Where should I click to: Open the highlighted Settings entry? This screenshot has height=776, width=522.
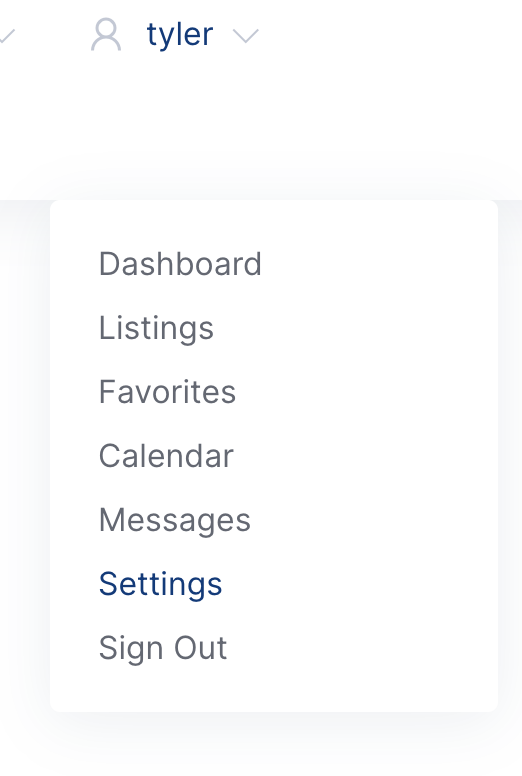point(160,584)
